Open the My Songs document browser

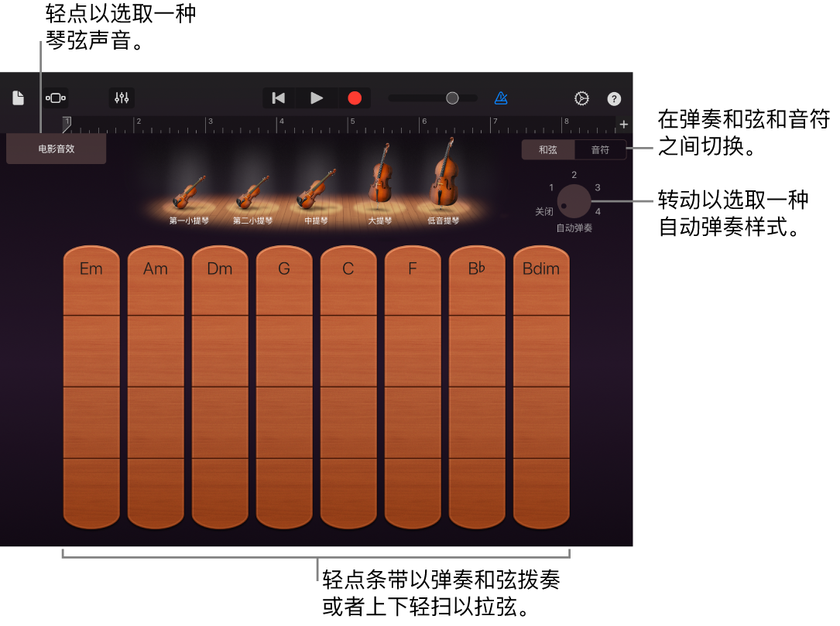tap(19, 98)
